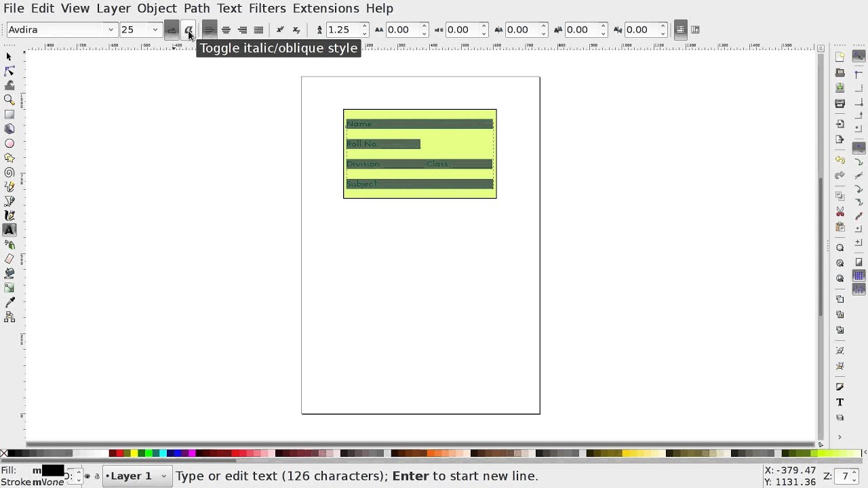The width and height of the screenshot is (868, 488).
Task: Select the Tweak tool
Action: [x=9, y=85]
